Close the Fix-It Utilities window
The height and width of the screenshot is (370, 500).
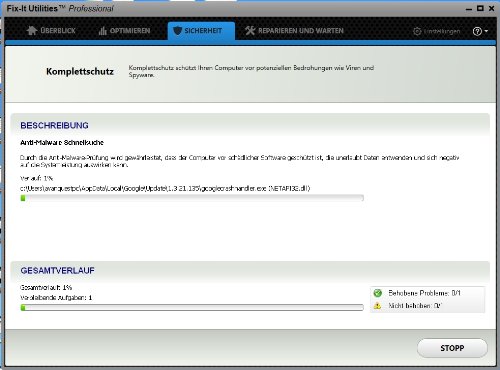[491, 8]
